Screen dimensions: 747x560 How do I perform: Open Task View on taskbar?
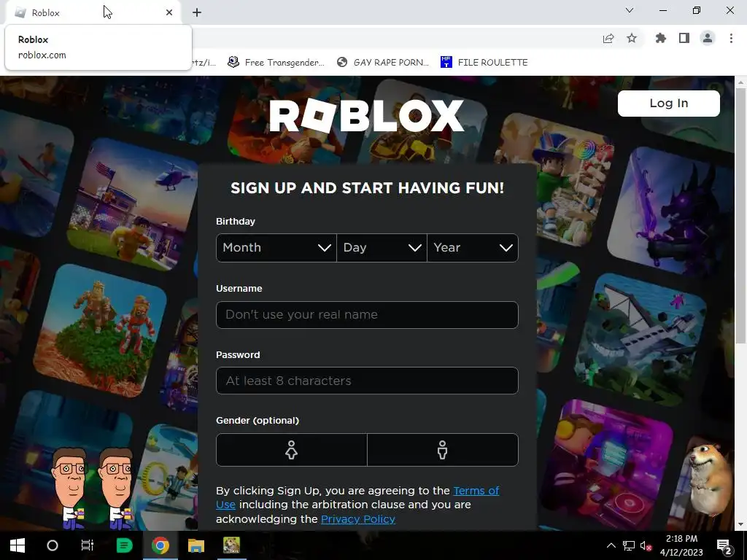point(88,545)
